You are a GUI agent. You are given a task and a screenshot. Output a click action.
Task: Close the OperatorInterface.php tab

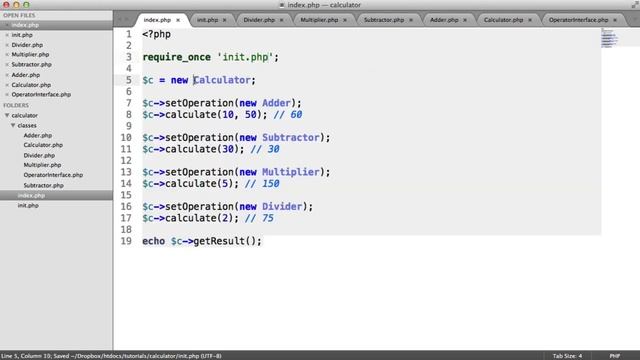tap(615, 20)
